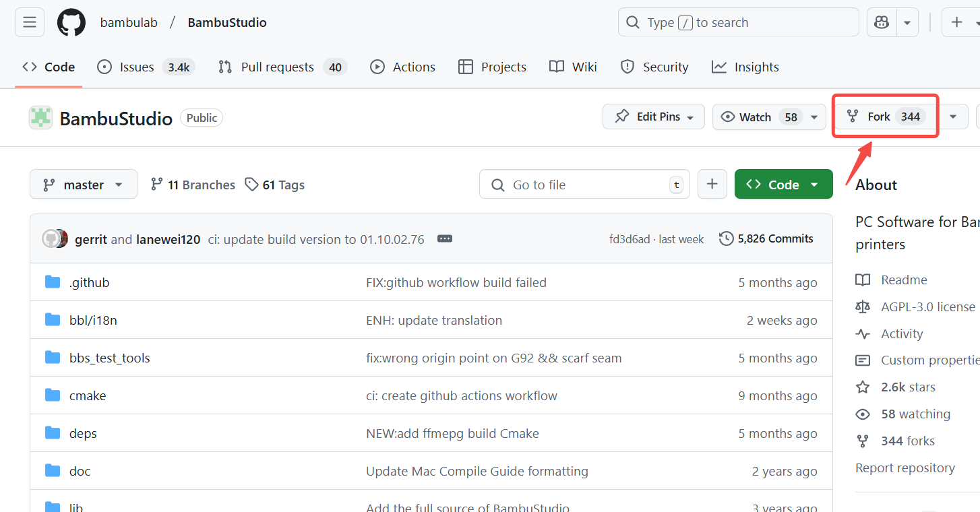
Task: View the 344 forks link in About
Action: coord(895,441)
